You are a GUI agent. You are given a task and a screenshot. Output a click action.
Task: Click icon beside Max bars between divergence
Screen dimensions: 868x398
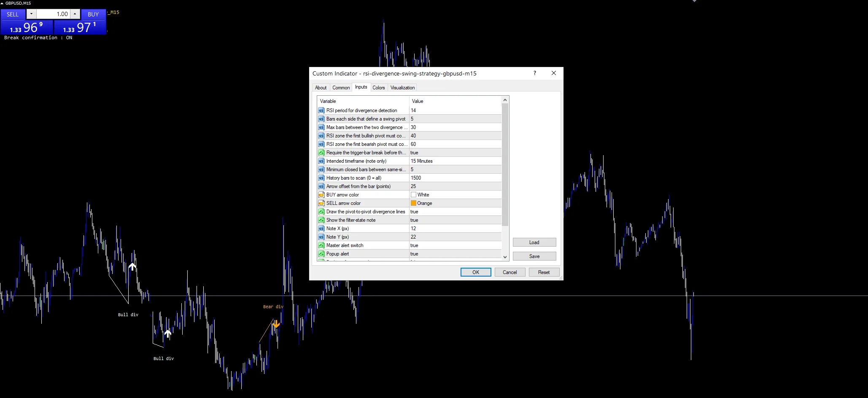321,127
